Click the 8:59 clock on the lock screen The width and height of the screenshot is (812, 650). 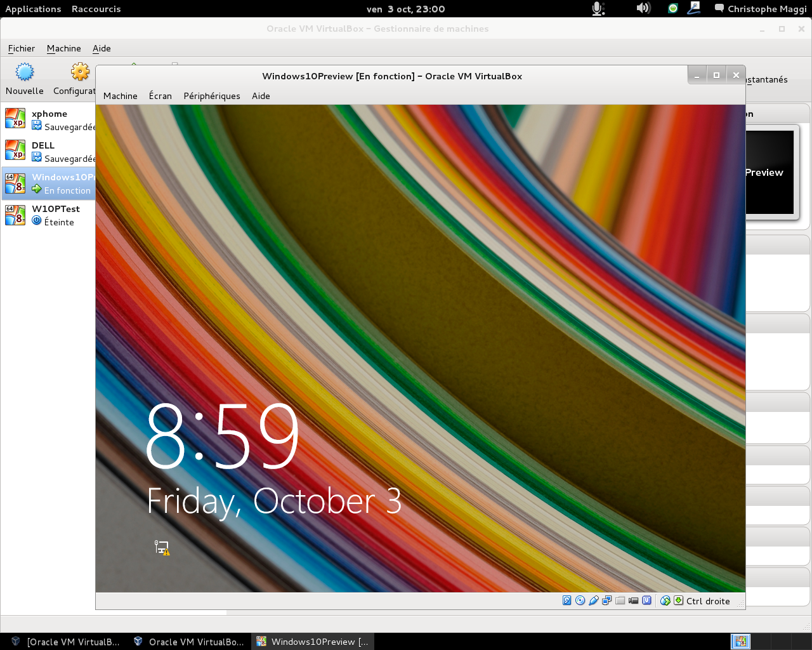222,437
